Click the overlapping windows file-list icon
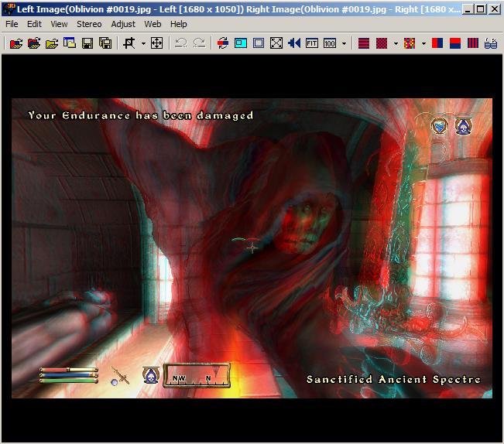Screen dimensions: 504x444 pos(70,43)
